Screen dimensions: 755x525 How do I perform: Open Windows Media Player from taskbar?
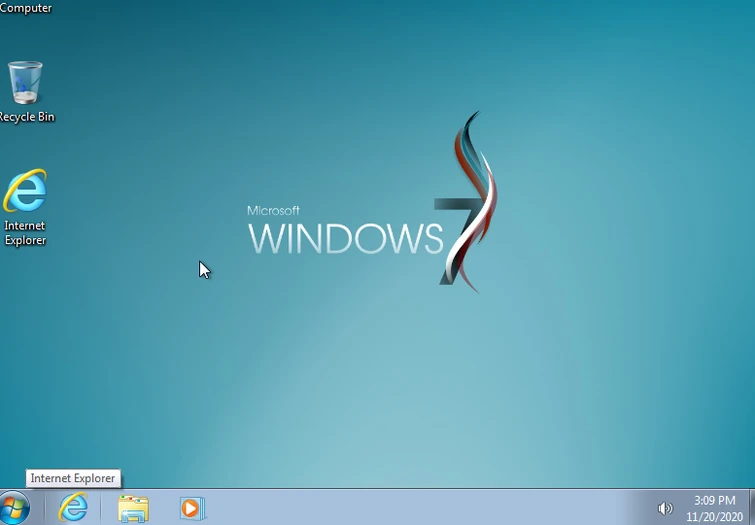click(193, 508)
